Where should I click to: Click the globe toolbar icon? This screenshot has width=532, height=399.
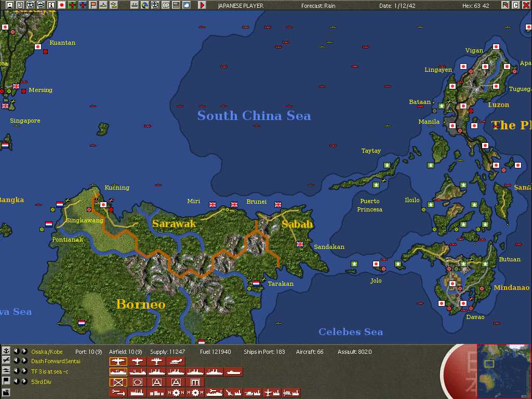coord(145,5)
